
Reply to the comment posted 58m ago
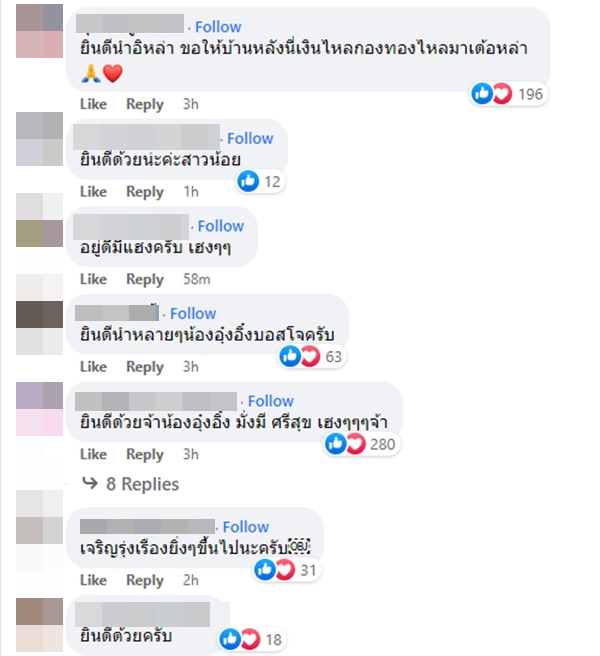145,279
